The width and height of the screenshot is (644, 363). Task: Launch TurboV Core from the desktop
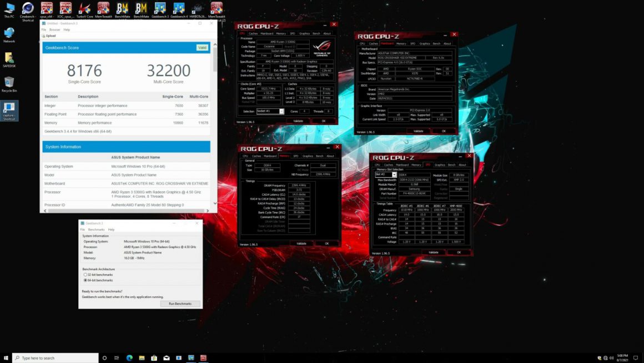pyautogui.click(x=84, y=8)
